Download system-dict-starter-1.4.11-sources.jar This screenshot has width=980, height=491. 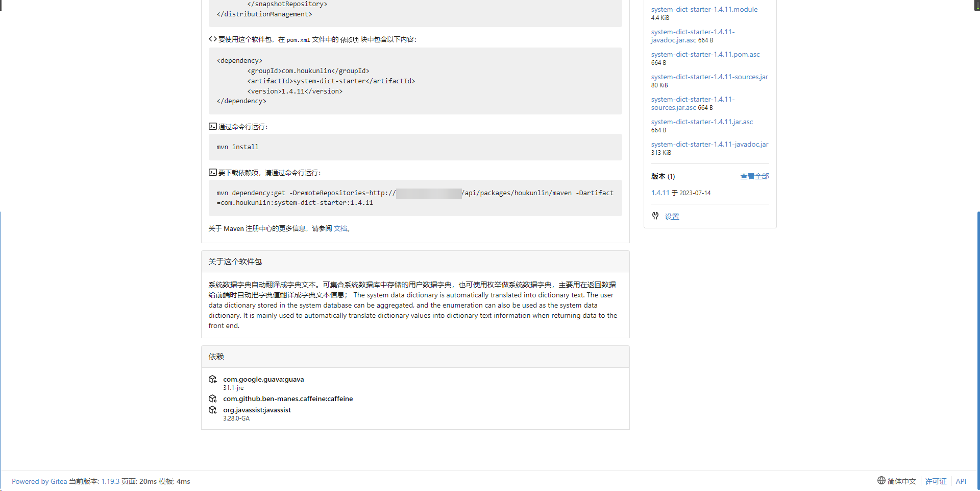tap(709, 77)
